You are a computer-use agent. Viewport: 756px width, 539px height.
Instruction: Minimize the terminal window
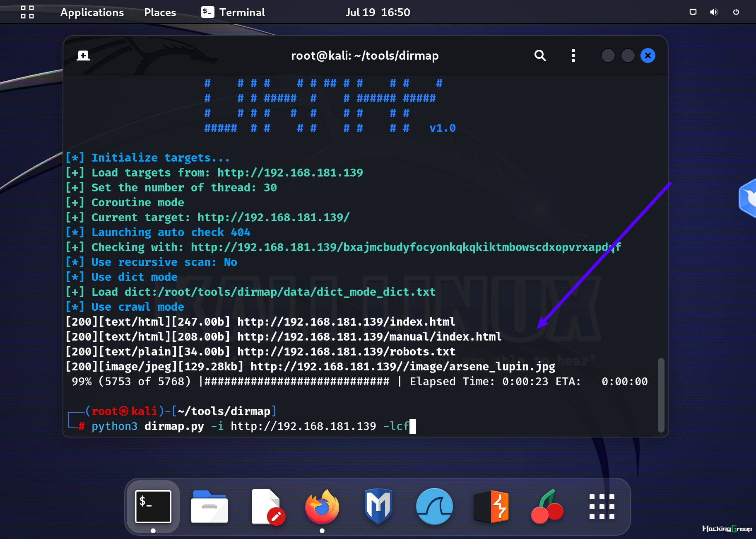[x=608, y=56]
